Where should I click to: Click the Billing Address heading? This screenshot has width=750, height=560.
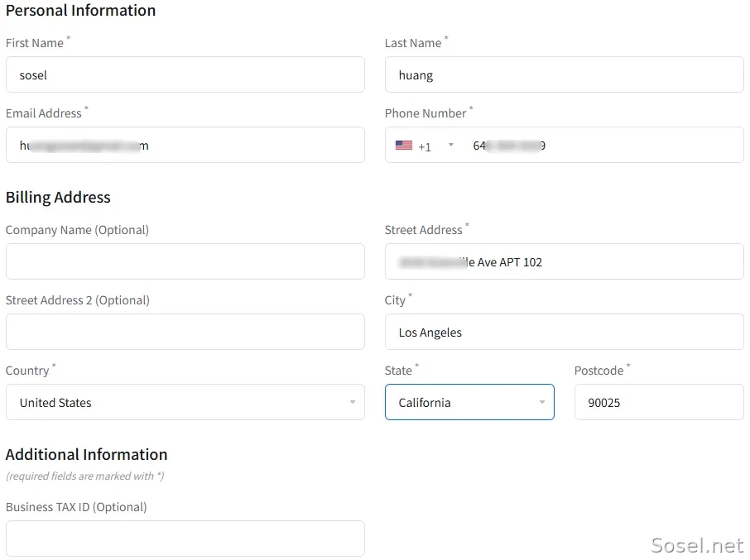tap(58, 197)
